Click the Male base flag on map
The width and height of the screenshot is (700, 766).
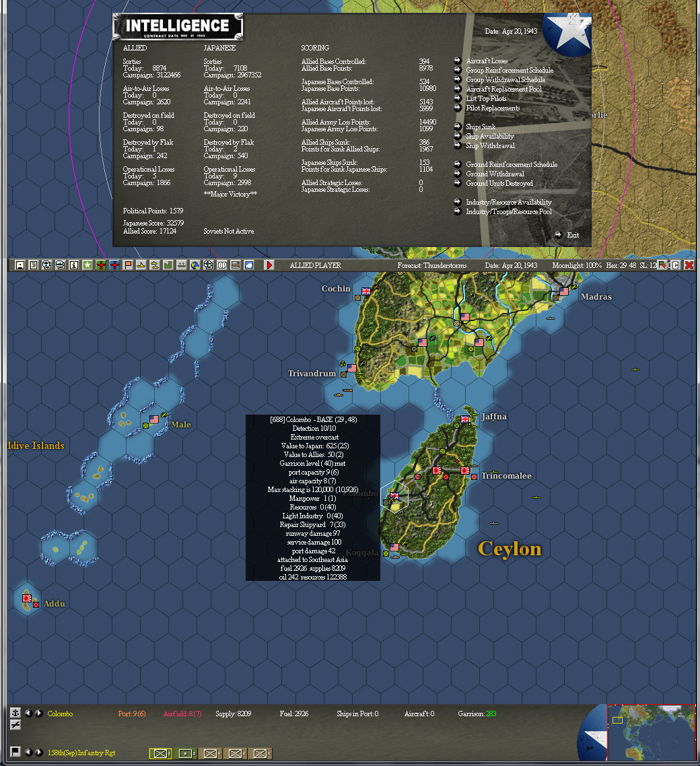point(154,419)
